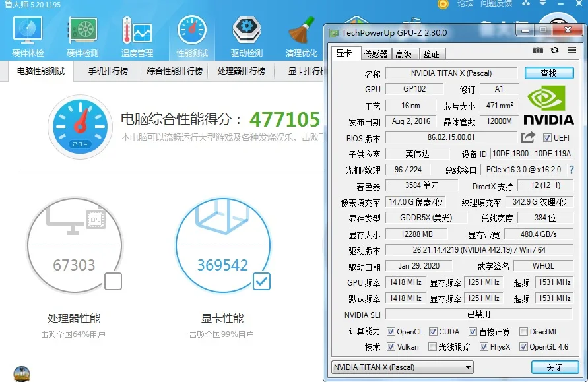
Task: Open 温度管理 temperature management icon
Action: [137, 37]
